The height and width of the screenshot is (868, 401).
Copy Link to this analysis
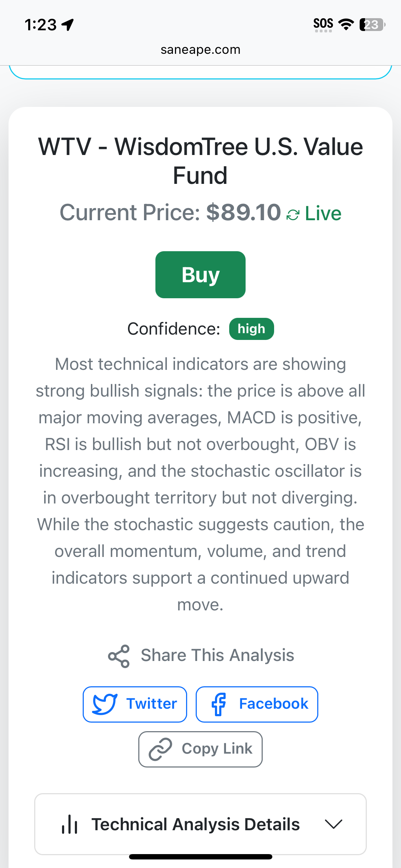point(200,749)
